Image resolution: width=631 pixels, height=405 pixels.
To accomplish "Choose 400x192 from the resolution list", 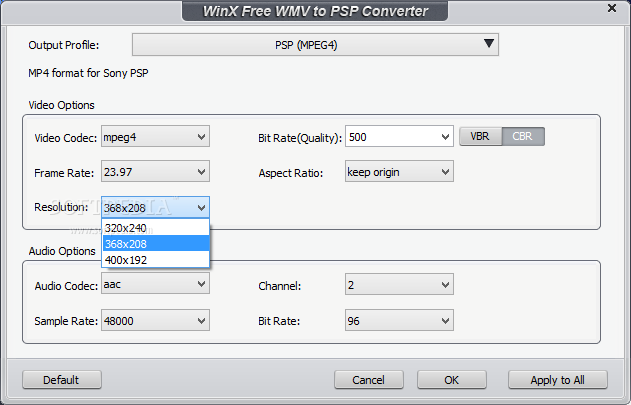I will (x=156, y=260).
